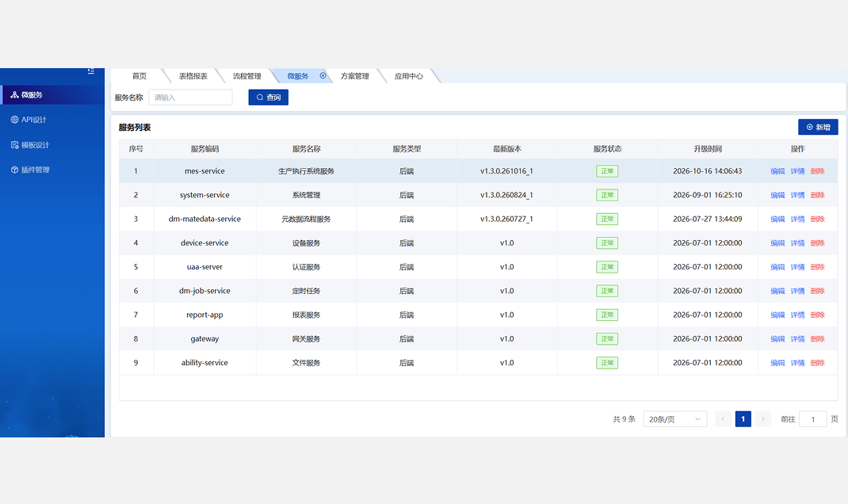
Task: Click the timestamp 2026-09-01 16:25:10
Action: (708, 195)
